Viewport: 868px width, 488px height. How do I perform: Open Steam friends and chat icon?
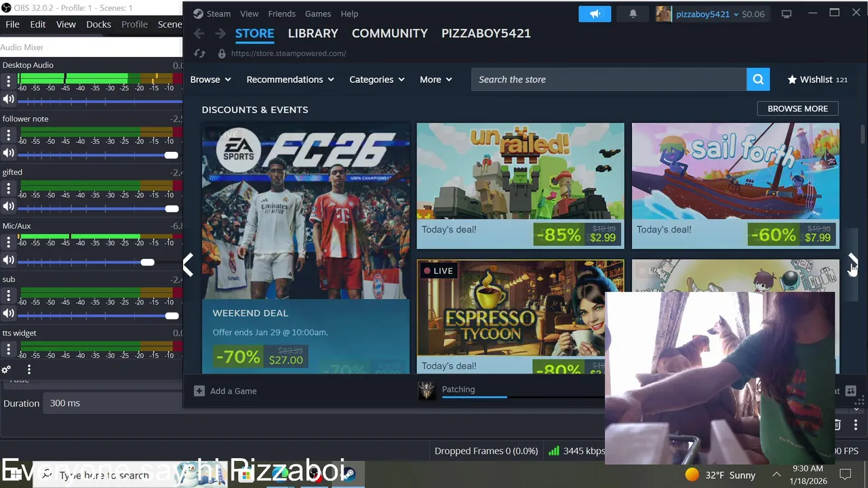[x=850, y=390]
